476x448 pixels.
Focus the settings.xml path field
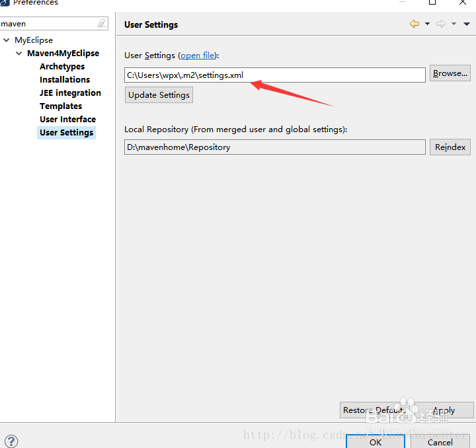click(x=275, y=75)
